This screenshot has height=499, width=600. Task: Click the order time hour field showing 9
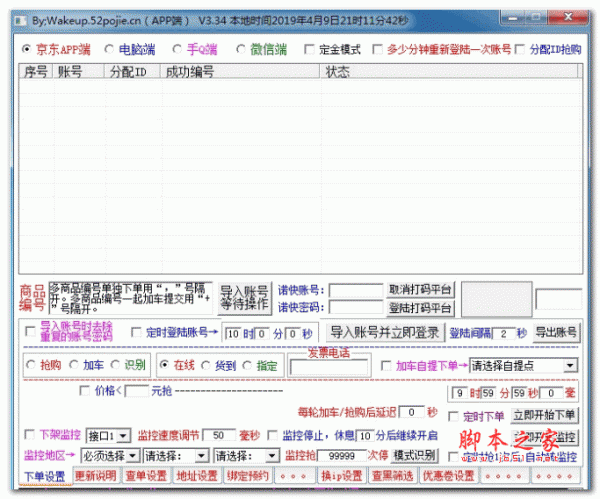[460, 393]
